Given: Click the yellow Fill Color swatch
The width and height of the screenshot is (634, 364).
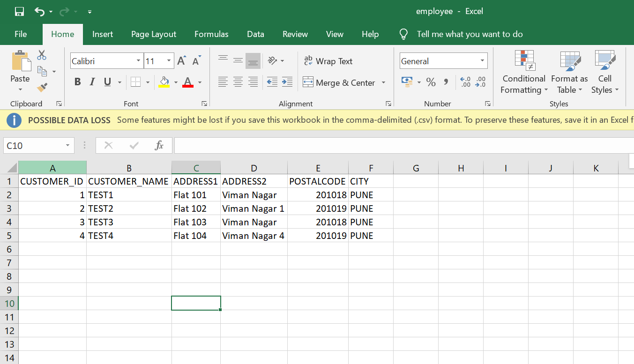Looking at the screenshot, I should pyautogui.click(x=164, y=82).
